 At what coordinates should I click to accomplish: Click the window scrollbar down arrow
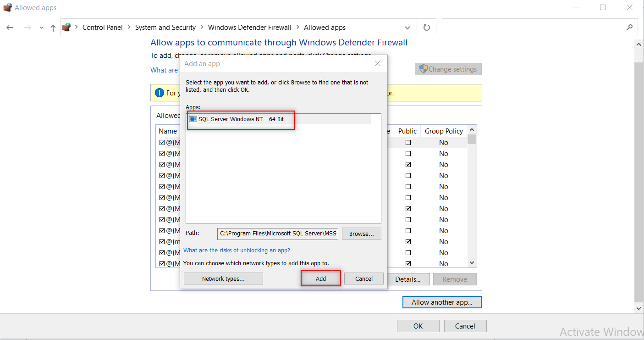pyautogui.click(x=639, y=308)
